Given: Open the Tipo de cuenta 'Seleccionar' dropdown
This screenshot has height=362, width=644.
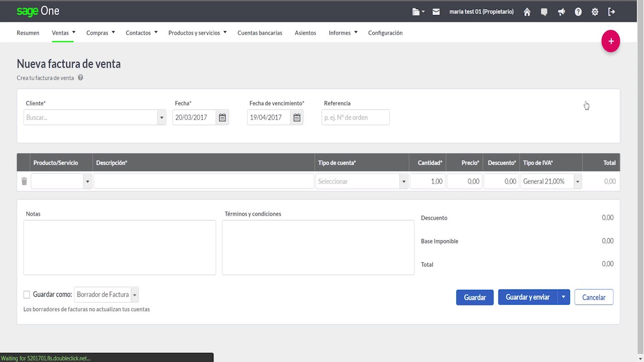Looking at the screenshot, I should (x=362, y=182).
